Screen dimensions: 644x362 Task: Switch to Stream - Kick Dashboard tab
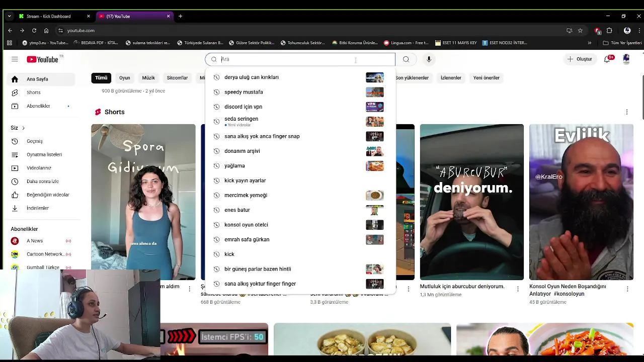[54, 16]
